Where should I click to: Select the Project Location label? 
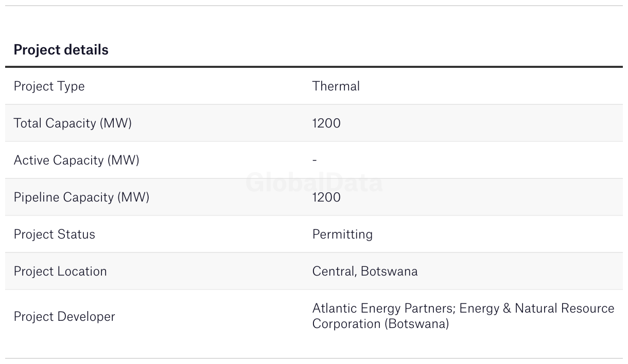(x=60, y=271)
